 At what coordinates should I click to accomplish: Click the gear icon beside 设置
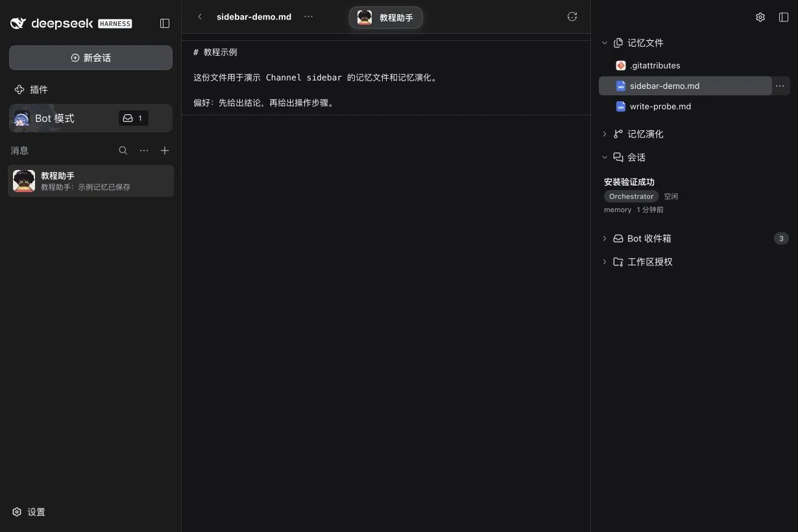(x=18, y=512)
